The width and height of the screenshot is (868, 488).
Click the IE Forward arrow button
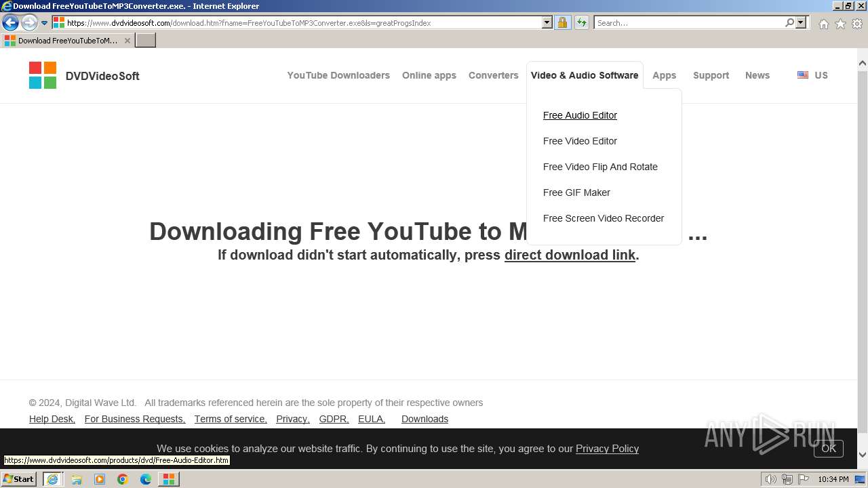(x=29, y=22)
